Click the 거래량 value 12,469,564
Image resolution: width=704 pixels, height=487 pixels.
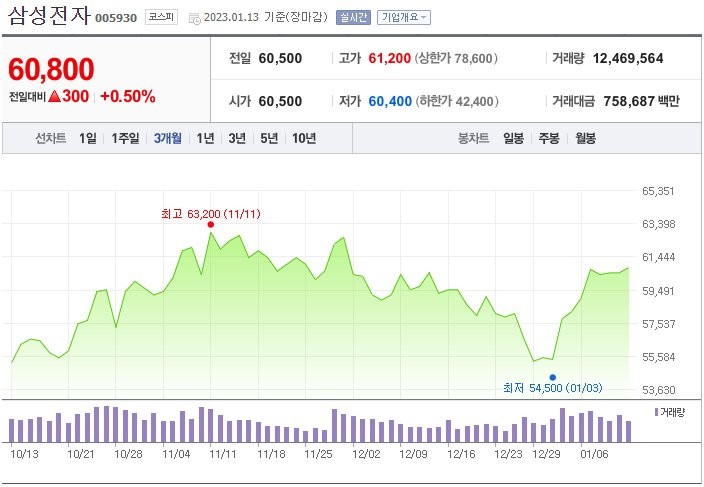(628, 58)
